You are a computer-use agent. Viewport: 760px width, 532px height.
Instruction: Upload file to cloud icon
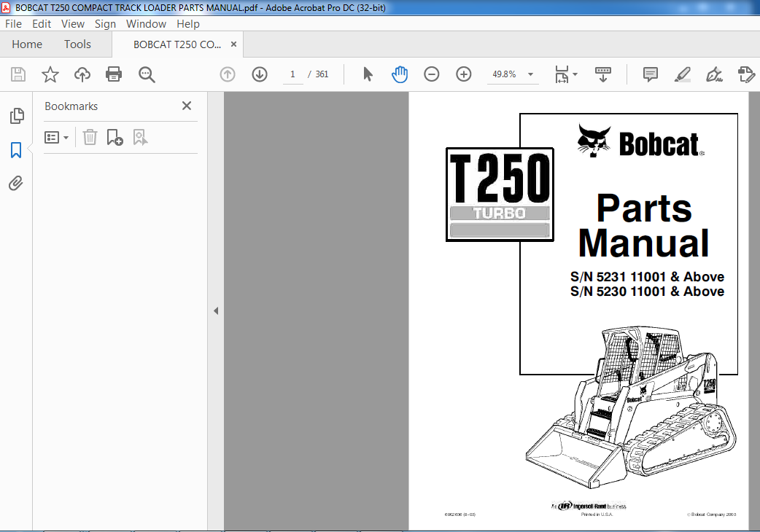coord(82,74)
